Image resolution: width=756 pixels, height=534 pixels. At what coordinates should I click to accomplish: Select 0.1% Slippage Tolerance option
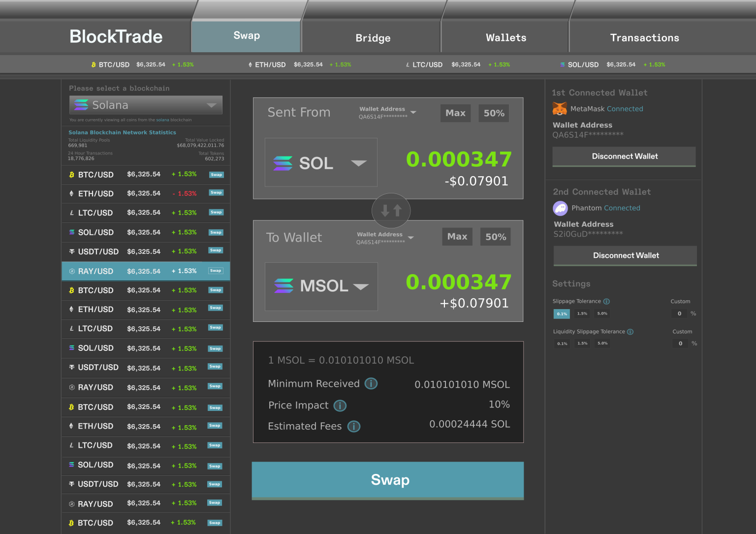[x=562, y=314]
